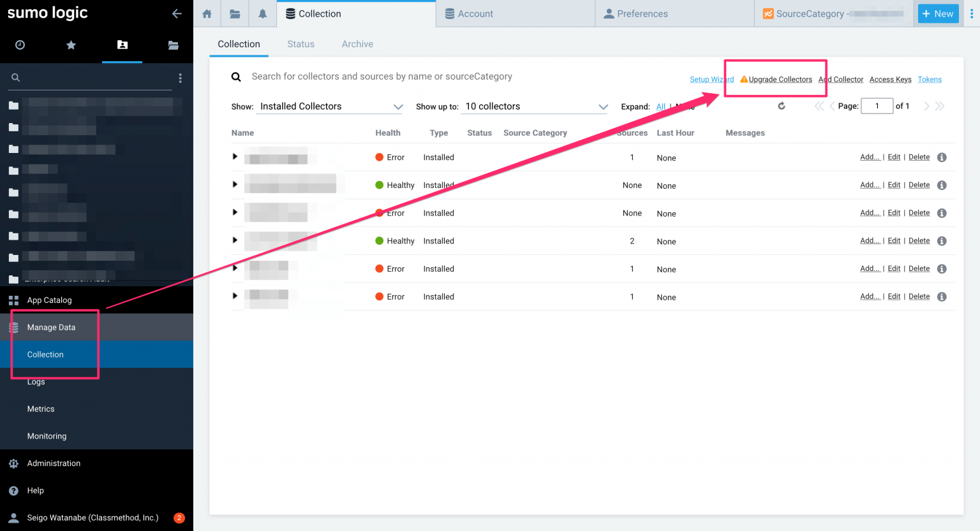980x531 pixels.
Task: Collapse sidebar with the back arrow
Action: coord(177,13)
